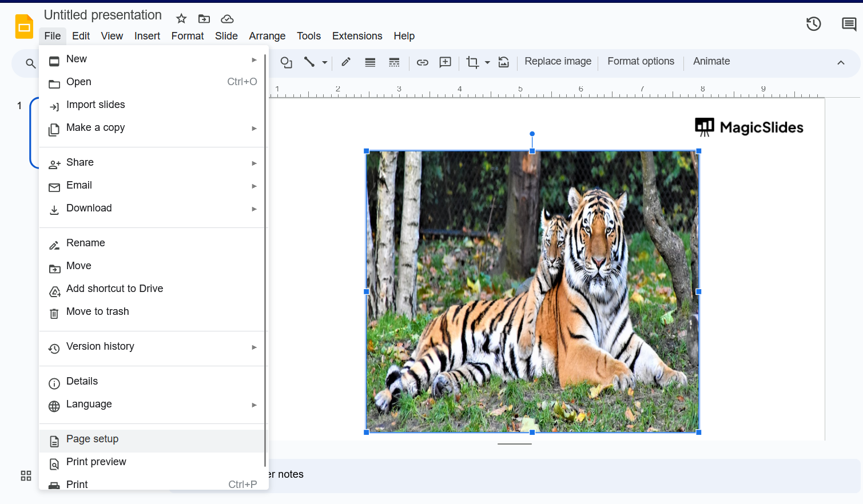This screenshot has height=504, width=863.
Task: Click the Replace image button
Action: [558, 61]
